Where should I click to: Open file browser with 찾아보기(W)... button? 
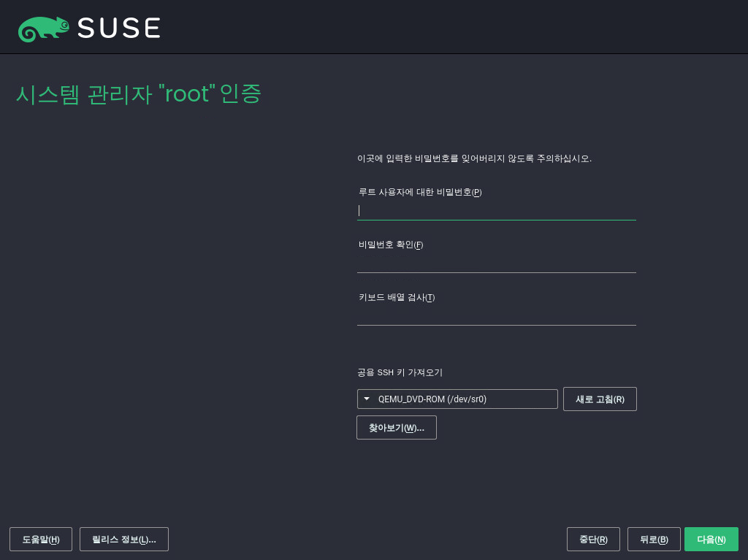pos(396,428)
